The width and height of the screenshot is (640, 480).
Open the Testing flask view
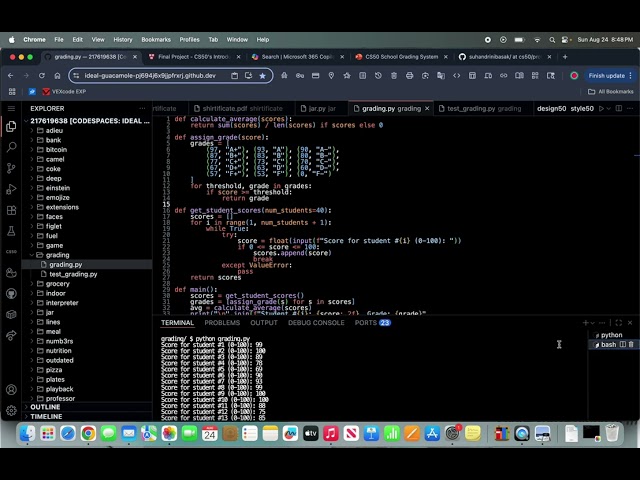tap(11, 231)
